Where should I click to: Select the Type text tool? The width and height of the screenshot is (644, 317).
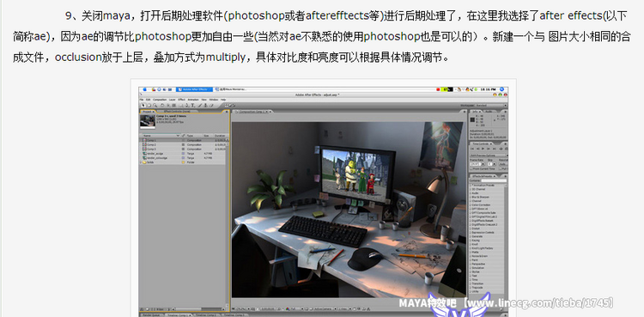192,106
